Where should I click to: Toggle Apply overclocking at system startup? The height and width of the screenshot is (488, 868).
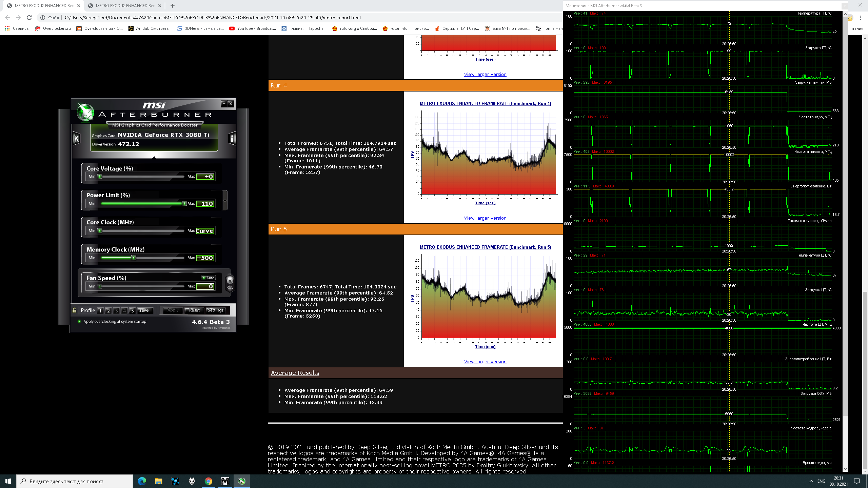tap(79, 321)
